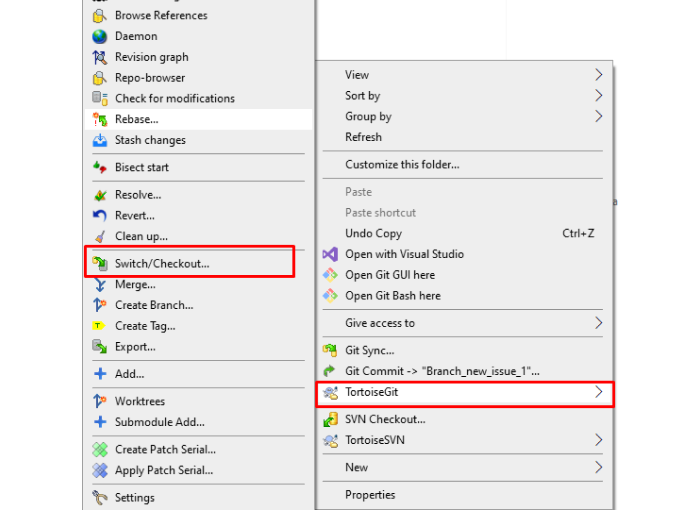The width and height of the screenshot is (700, 510).
Task: Click the Bisect start icon
Action: pyautogui.click(x=100, y=167)
